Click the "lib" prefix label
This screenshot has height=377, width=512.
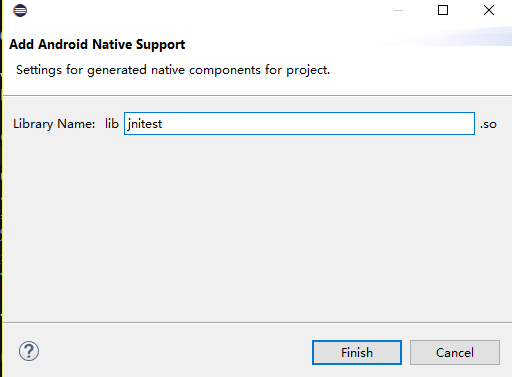[x=112, y=124]
